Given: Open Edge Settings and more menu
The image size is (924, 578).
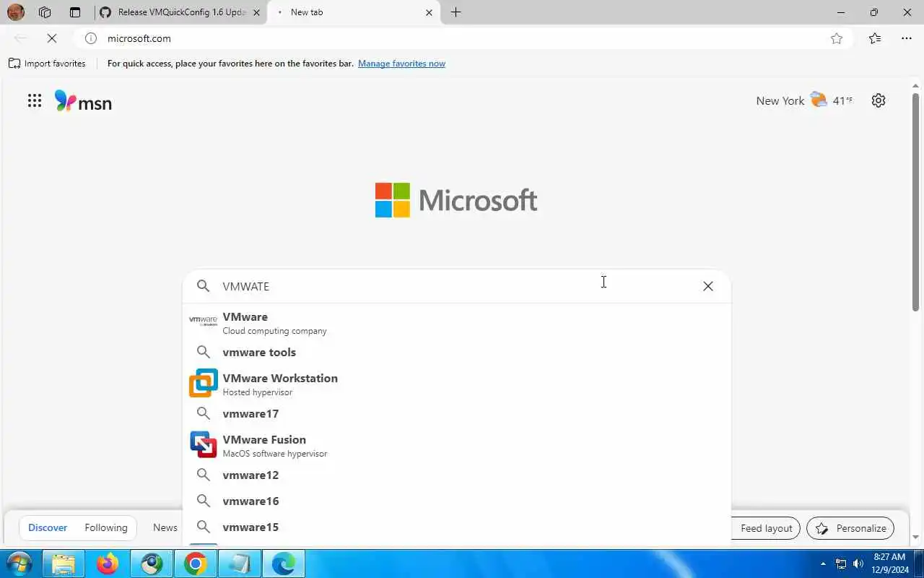Looking at the screenshot, I should [907, 38].
